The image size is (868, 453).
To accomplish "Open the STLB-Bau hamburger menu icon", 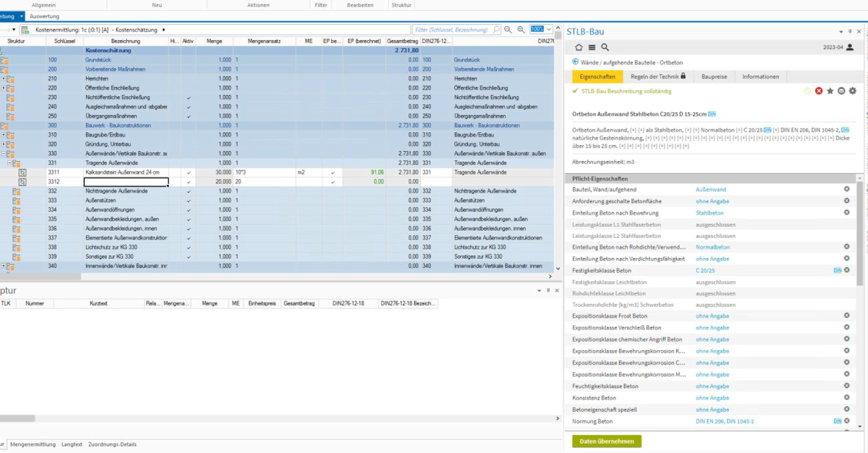I will click(x=592, y=48).
